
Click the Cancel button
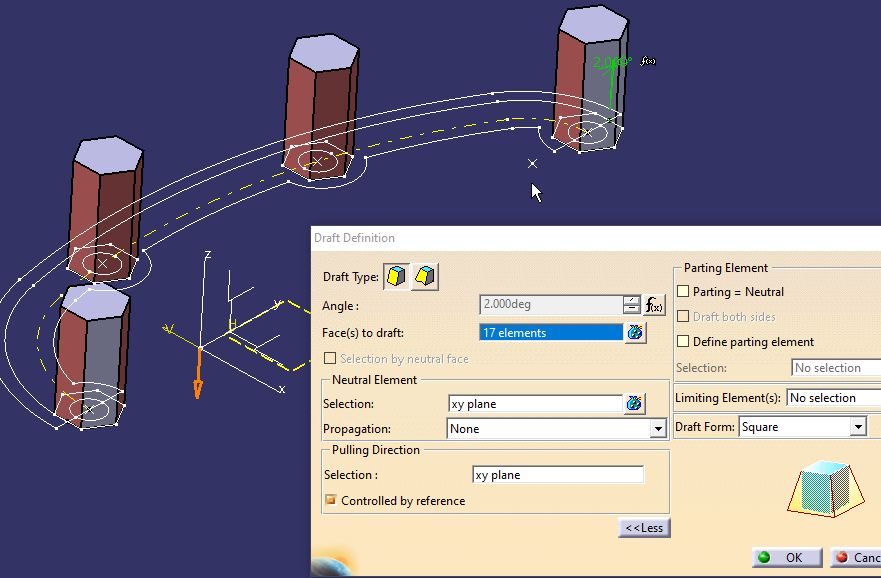[857, 558]
